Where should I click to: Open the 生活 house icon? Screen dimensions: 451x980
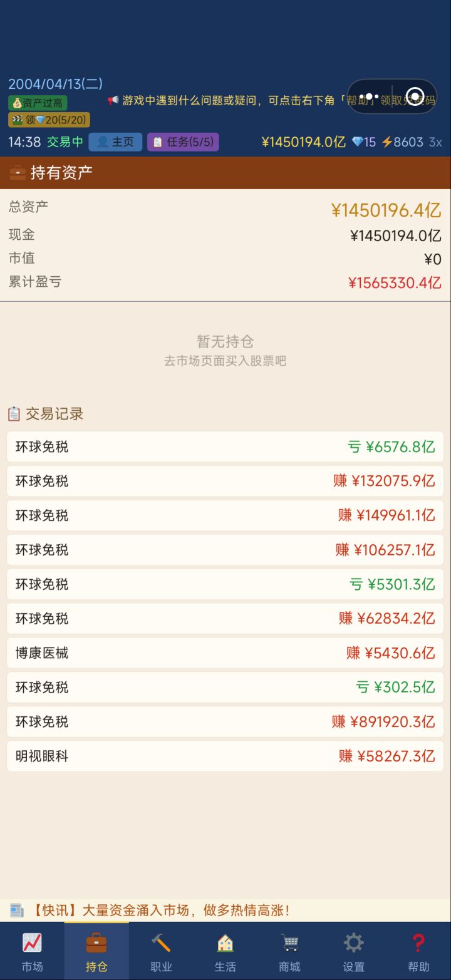(x=225, y=943)
